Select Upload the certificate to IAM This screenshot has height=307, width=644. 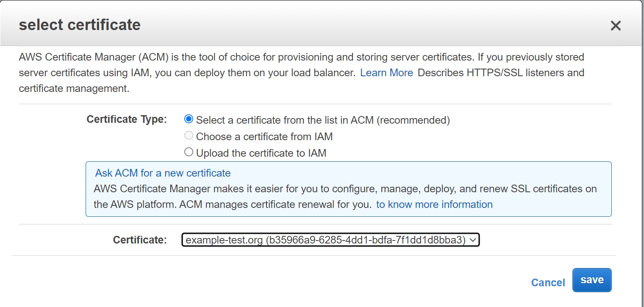(x=189, y=152)
